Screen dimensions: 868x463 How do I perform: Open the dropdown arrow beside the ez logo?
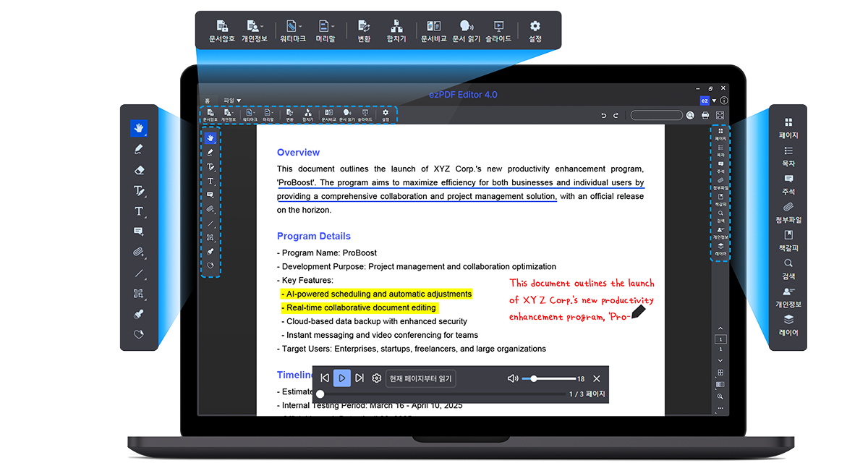pos(715,101)
